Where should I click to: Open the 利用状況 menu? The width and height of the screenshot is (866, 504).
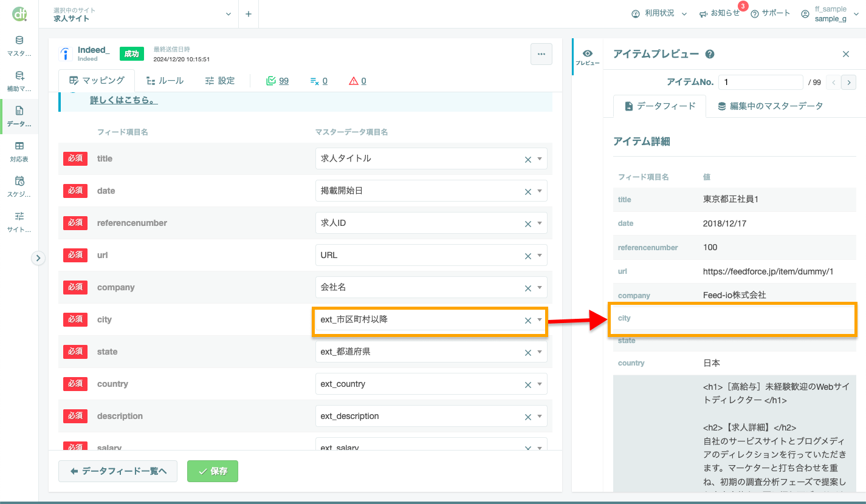point(659,13)
